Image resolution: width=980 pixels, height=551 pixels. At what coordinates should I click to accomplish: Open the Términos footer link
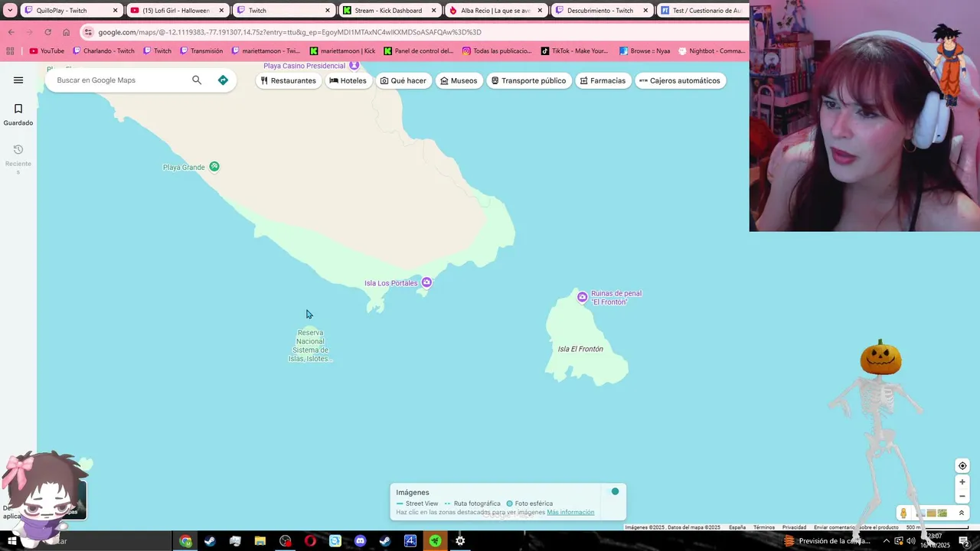tap(764, 527)
